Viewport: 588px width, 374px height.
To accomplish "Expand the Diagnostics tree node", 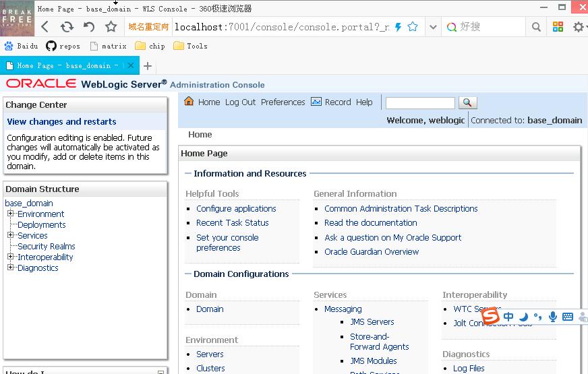I will pos(11,268).
